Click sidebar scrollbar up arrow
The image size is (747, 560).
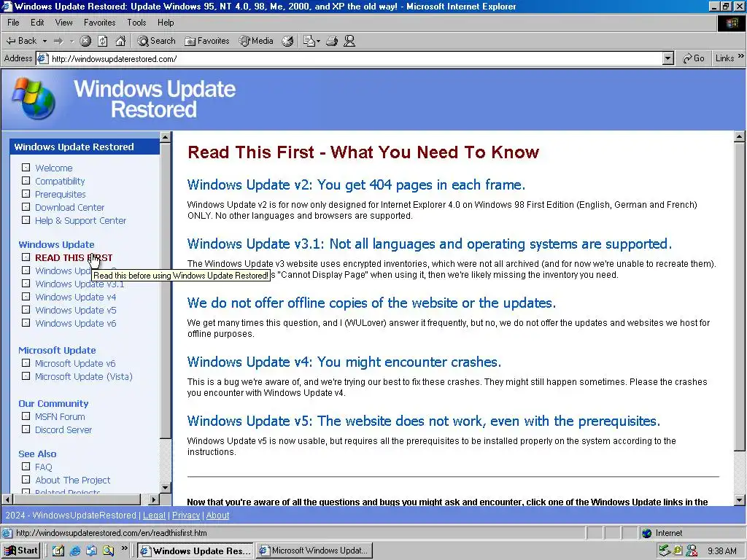(x=166, y=138)
